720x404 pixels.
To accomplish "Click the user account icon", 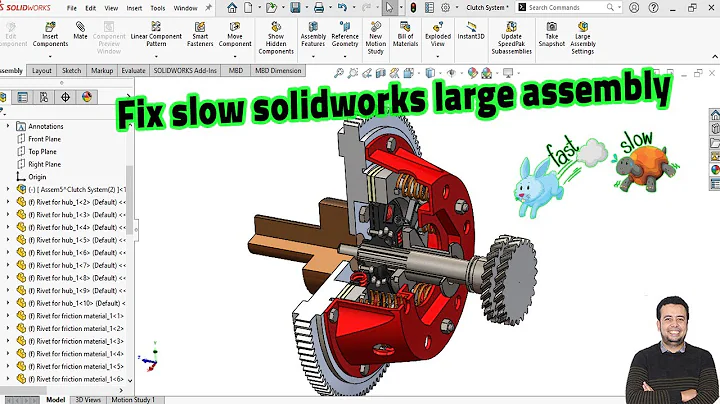I will (x=634, y=7).
